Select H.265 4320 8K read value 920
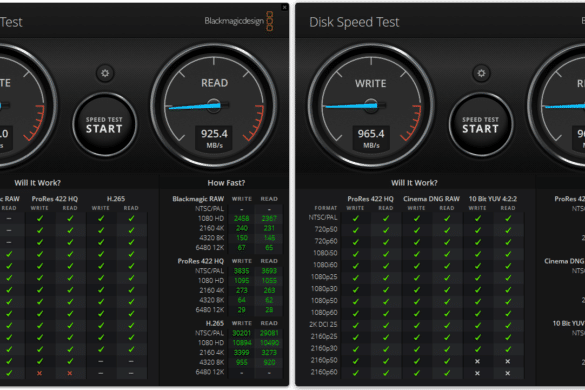This screenshot has height=390, width=585. tap(269, 362)
